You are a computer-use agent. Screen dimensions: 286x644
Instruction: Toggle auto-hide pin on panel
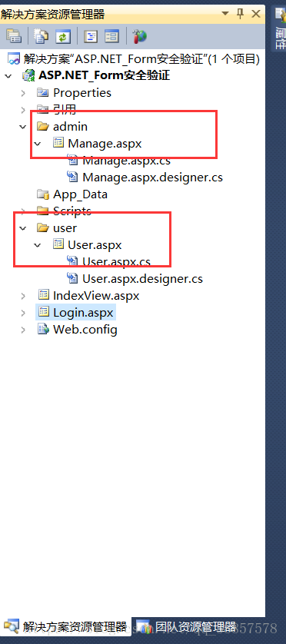pos(241,14)
